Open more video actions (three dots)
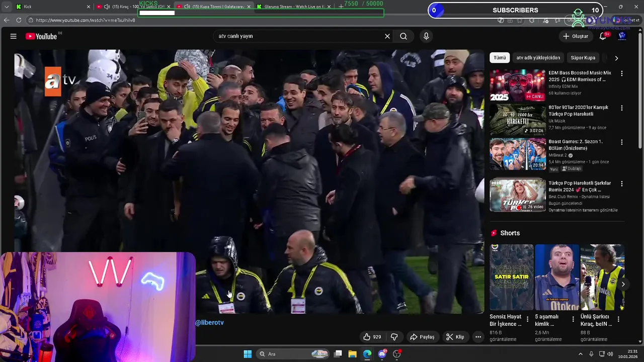Screen dimensions: 644x362 (x=478, y=337)
